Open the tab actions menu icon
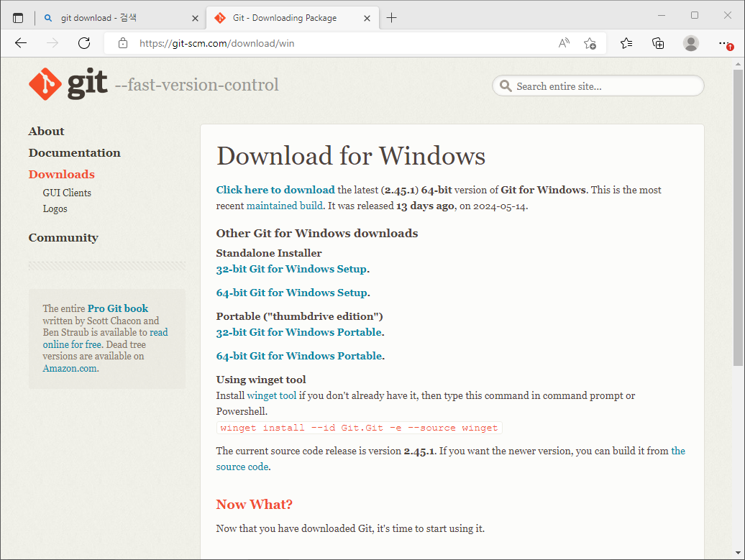 (x=18, y=18)
